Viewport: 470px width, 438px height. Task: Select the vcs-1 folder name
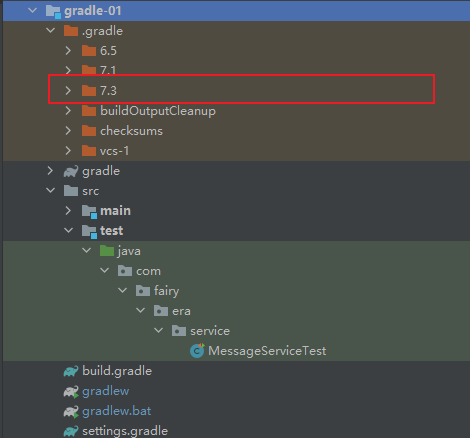click(x=114, y=151)
